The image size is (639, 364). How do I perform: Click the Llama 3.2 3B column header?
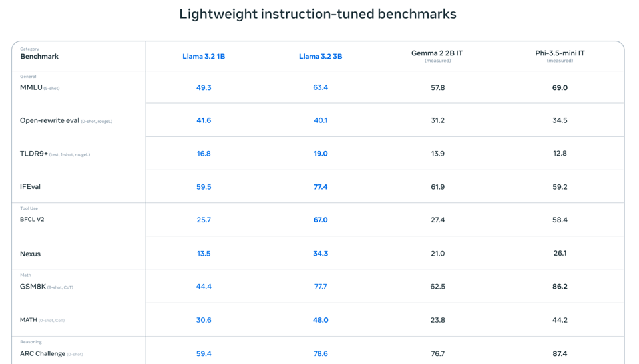[x=320, y=57]
